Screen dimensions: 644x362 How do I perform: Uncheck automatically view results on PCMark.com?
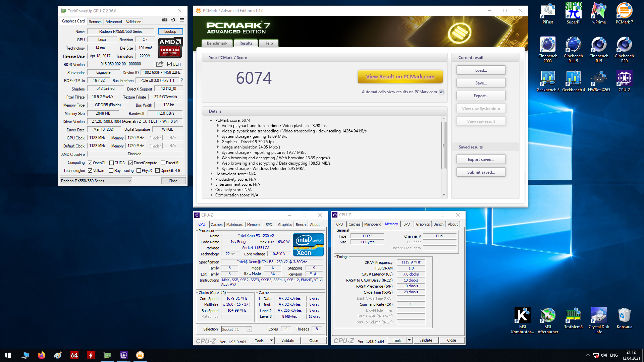click(441, 92)
